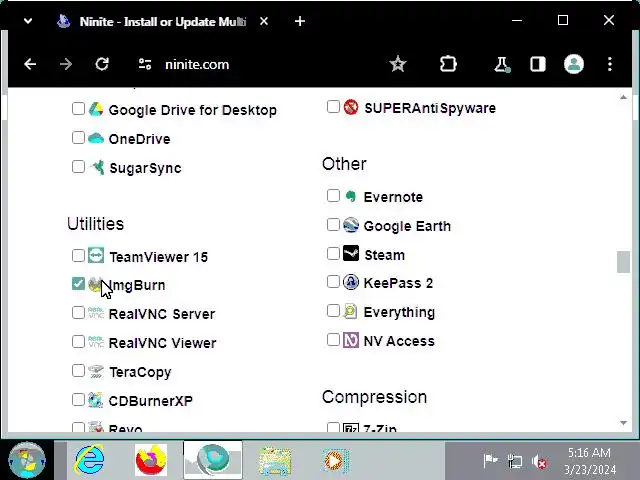The height and width of the screenshot is (480, 640).
Task: Open a new browser tab
Action: pos(300,21)
